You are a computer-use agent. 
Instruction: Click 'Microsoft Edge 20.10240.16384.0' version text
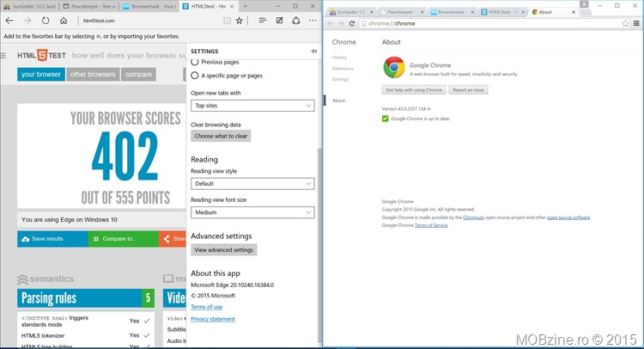tap(232, 285)
